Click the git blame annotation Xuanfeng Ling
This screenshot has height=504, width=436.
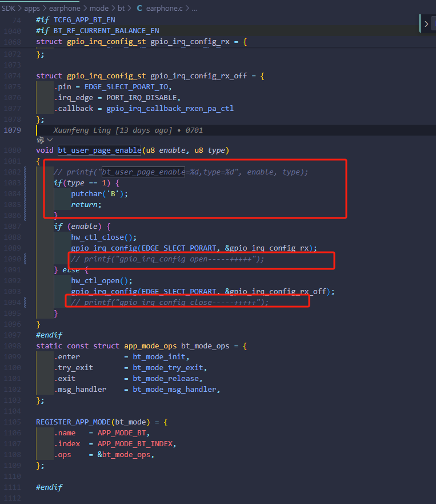tap(128, 130)
